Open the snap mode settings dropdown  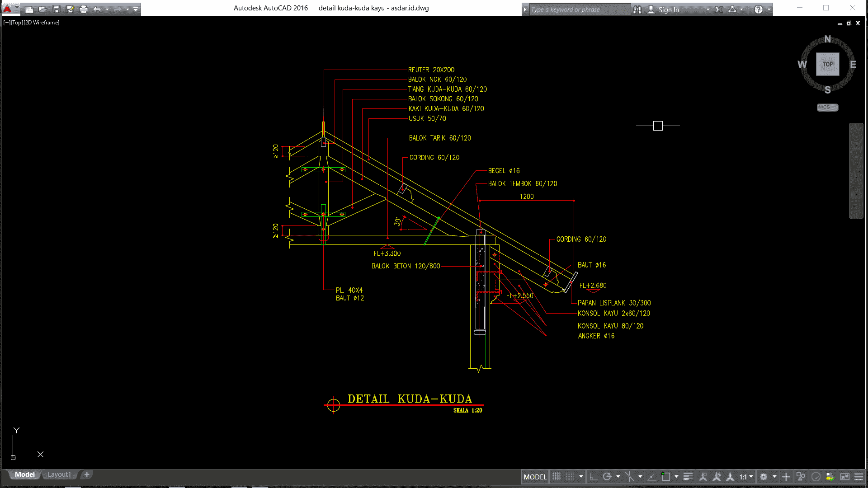point(581,477)
